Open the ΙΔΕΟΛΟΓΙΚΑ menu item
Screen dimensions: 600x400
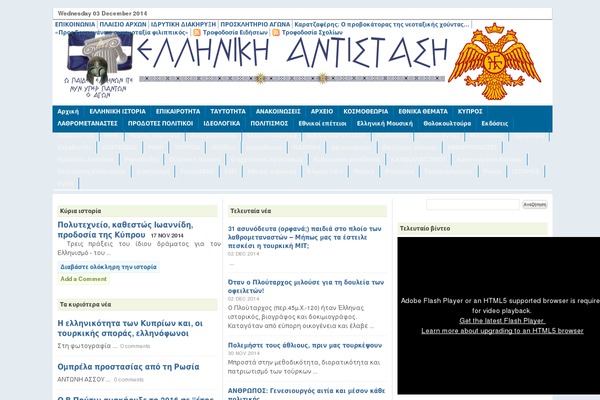[222, 124]
